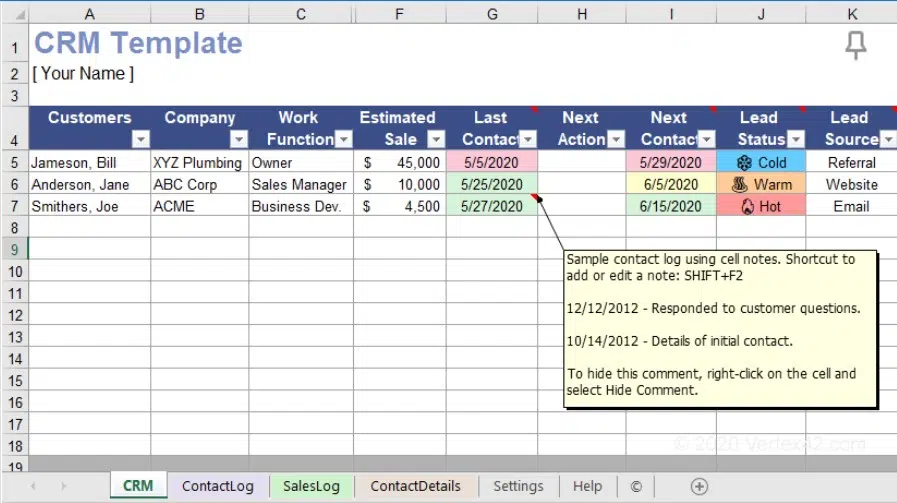Open the Lead Status filter dropdown

point(796,139)
